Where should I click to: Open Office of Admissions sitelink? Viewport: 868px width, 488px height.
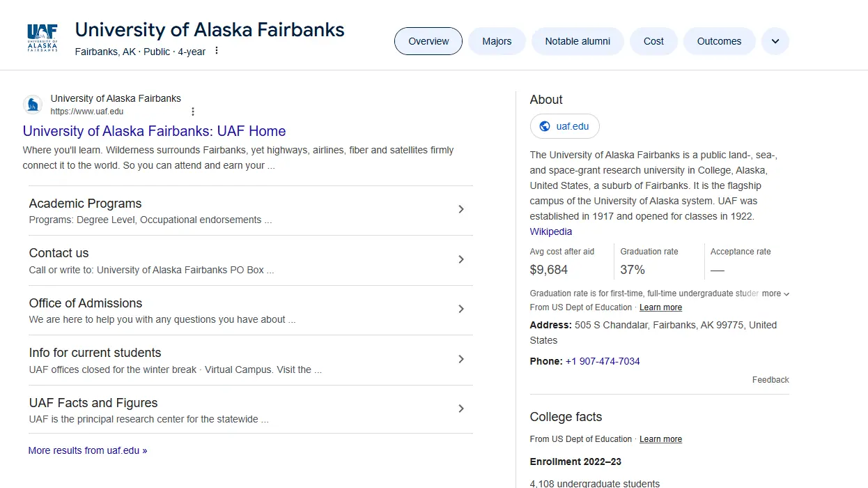pos(86,303)
